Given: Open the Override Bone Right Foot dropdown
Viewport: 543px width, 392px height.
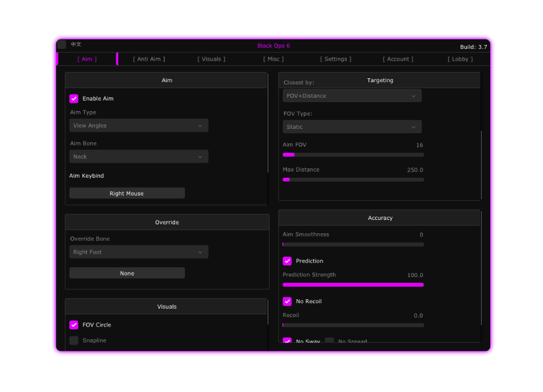Looking at the screenshot, I should click(138, 252).
